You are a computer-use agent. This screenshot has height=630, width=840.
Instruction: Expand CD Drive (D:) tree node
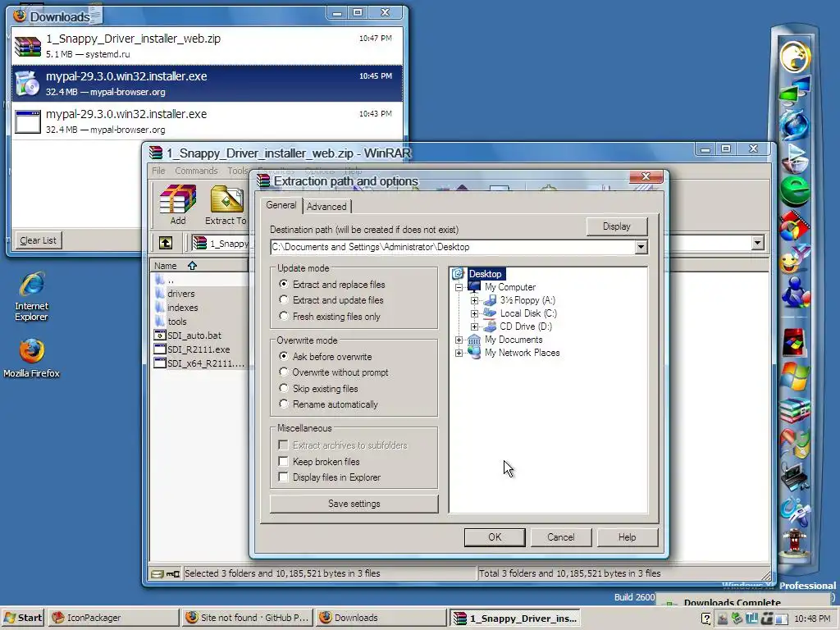click(474, 326)
